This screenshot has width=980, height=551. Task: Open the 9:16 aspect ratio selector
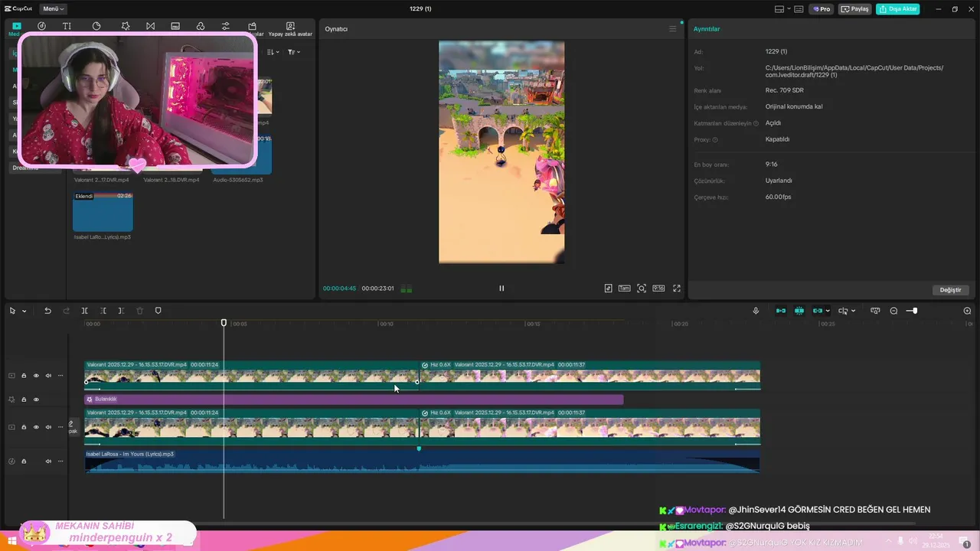(x=658, y=289)
